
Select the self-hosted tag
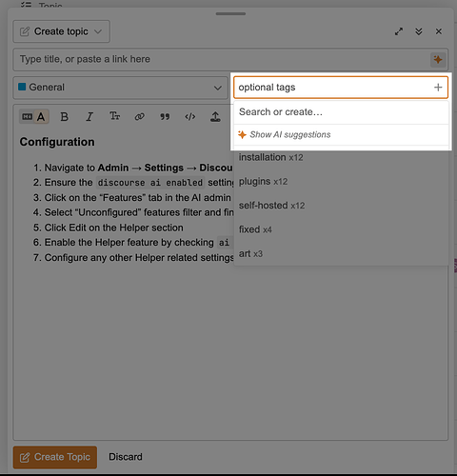341,206
